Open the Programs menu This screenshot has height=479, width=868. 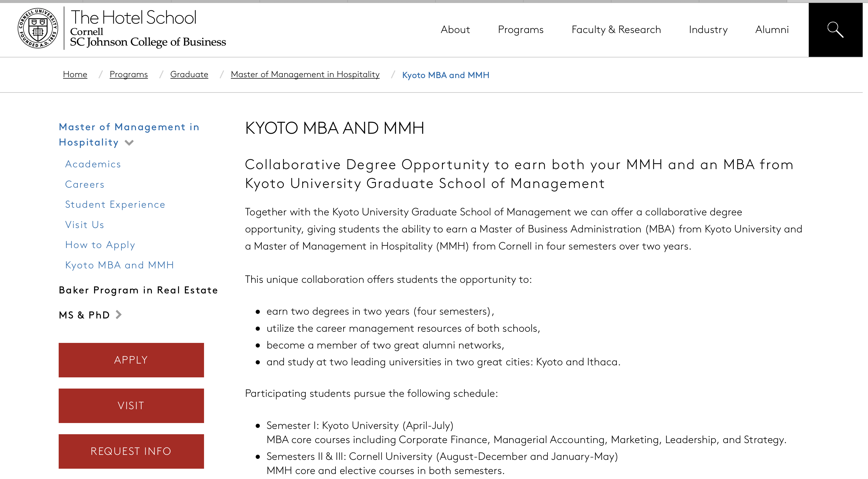(520, 30)
